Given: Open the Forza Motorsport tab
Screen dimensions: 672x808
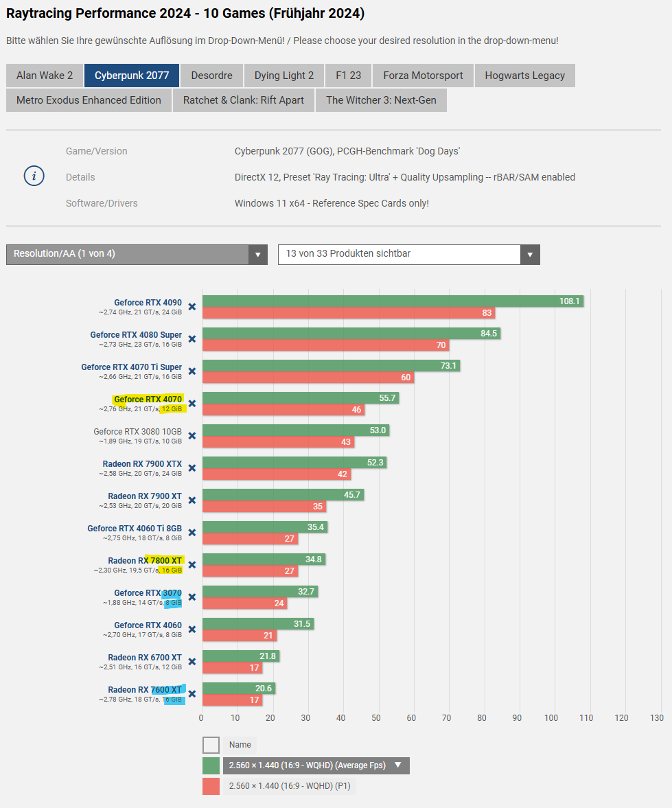Looking at the screenshot, I should pyautogui.click(x=423, y=76).
